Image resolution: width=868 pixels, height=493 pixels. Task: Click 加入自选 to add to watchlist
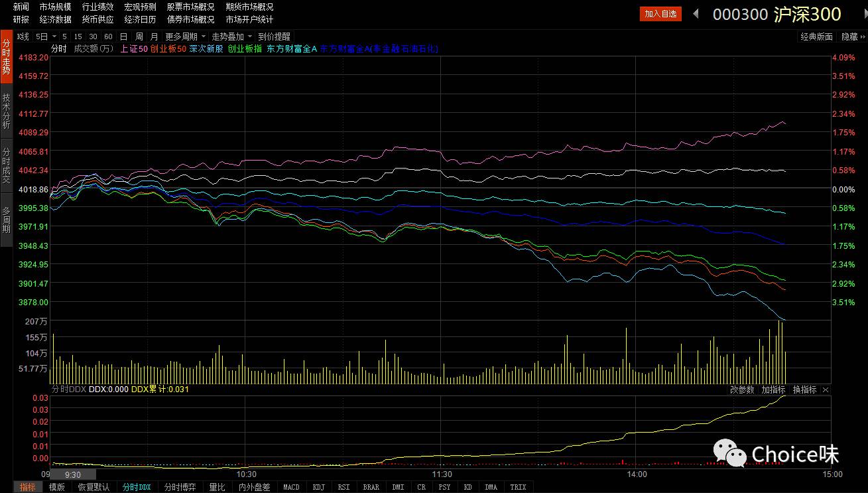[660, 14]
